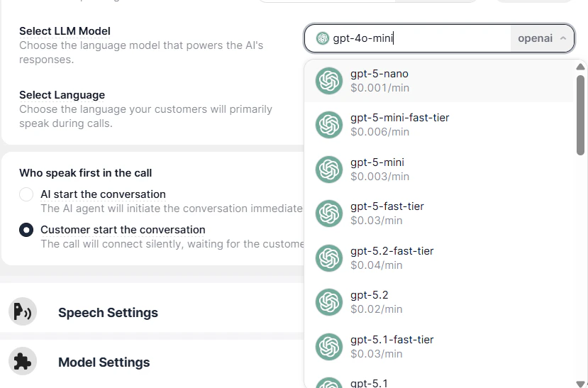Image resolution: width=588 pixels, height=388 pixels.
Task: Expand the Model Settings section
Action: click(x=104, y=362)
